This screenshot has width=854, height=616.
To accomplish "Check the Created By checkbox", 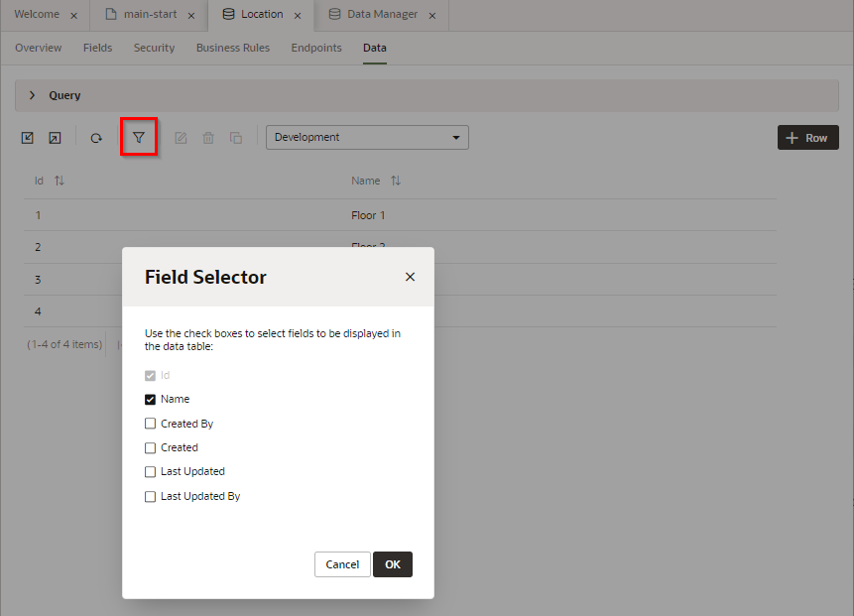I will [151, 424].
